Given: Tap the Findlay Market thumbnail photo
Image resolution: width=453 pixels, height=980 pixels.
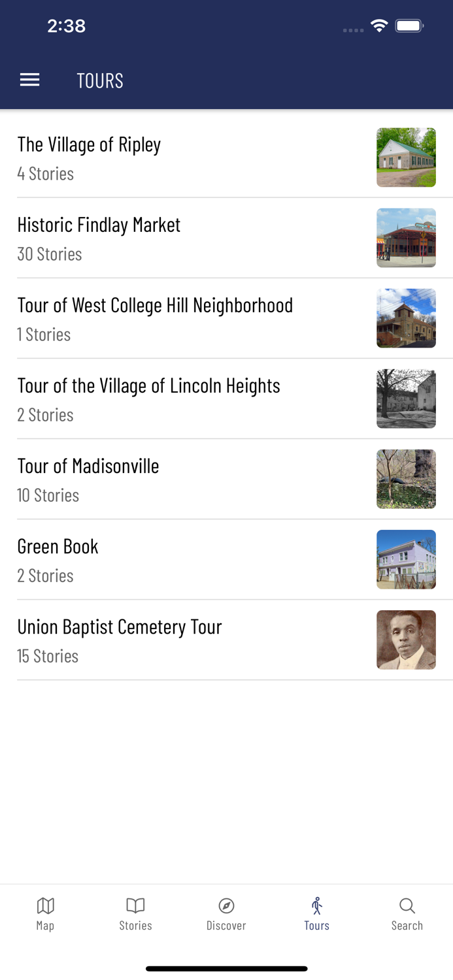Looking at the screenshot, I should [406, 238].
